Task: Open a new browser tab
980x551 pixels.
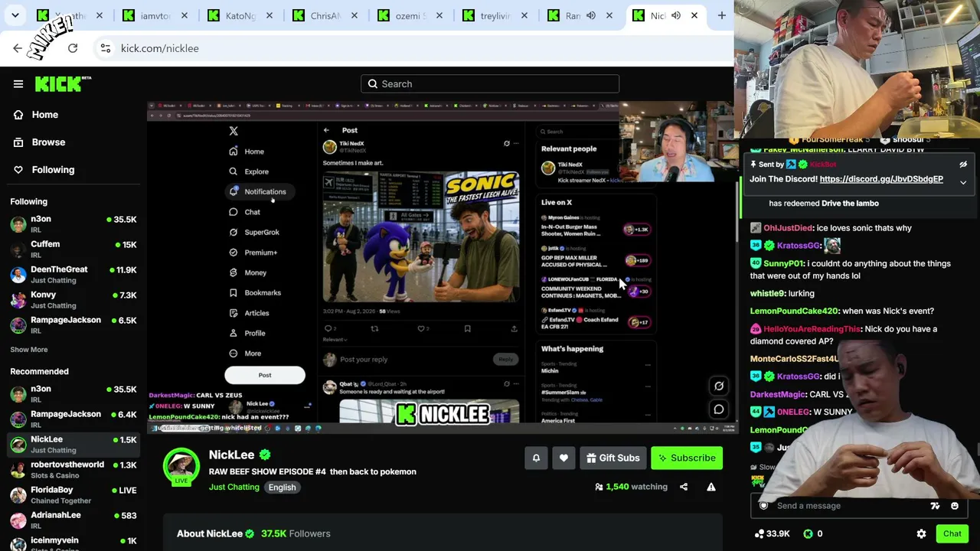Action: [721, 15]
